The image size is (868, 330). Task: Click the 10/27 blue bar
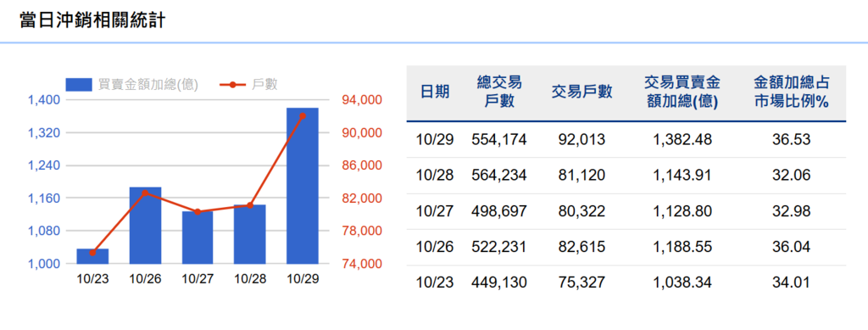click(x=198, y=238)
